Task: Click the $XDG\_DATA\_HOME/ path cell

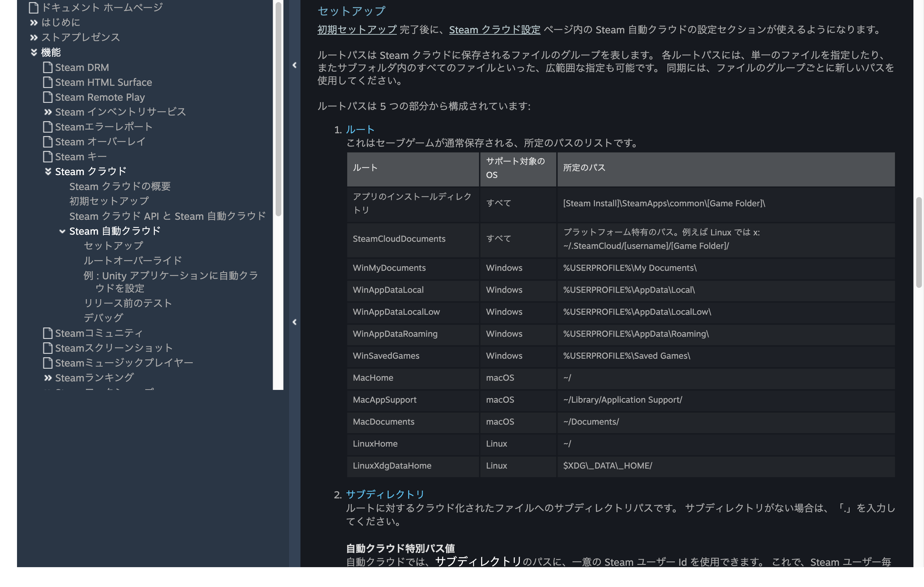Action: point(726,466)
